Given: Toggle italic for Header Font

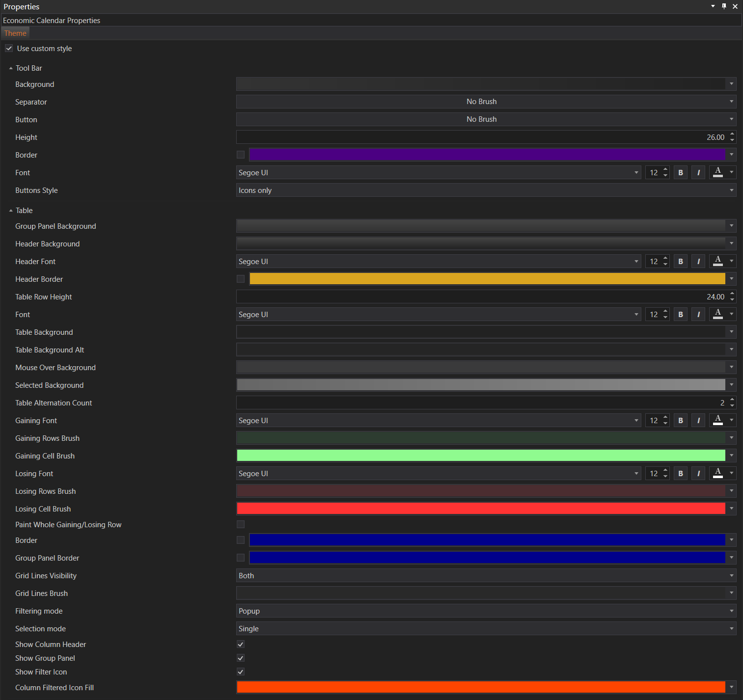Looking at the screenshot, I should tap(698, 262).
